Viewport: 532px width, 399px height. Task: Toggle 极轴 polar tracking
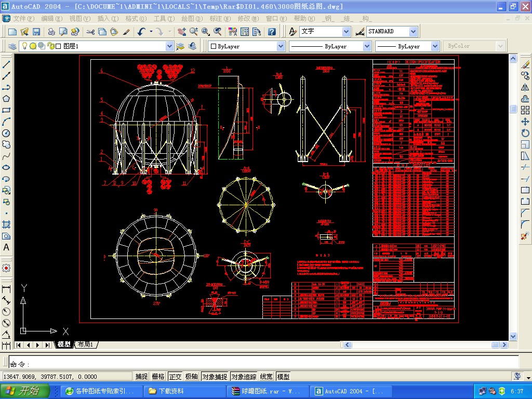pyautogui.click(x=191, y=377)
